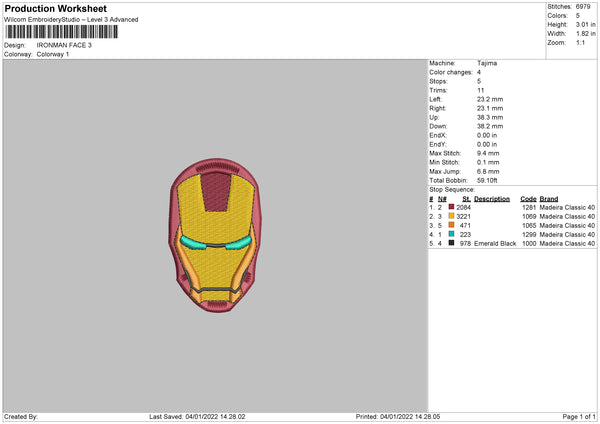
Task: Click thread code 1281
Action: tap(529, 207)
